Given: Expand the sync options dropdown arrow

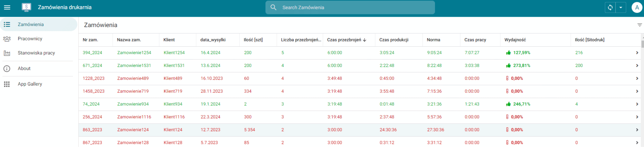Looking at the screenshot, I should (620, 7).
